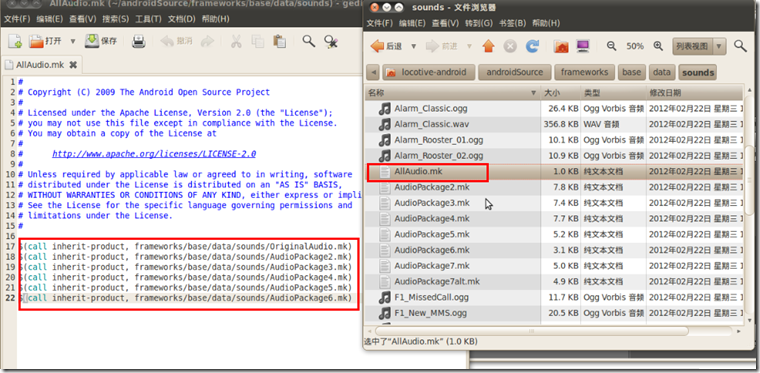Open the 编辑(E) menu in gedit
Screen dimensions: 760x373
(x=50, y=19)
